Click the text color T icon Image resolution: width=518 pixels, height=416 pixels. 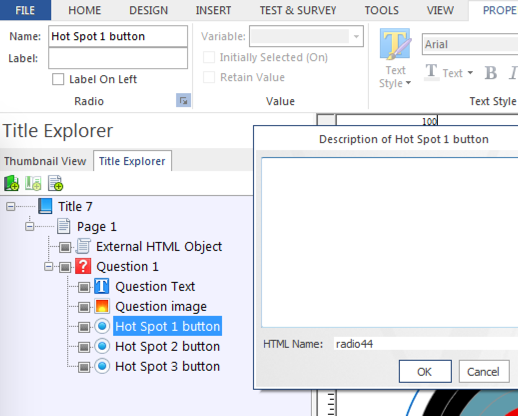pos(432,72)
